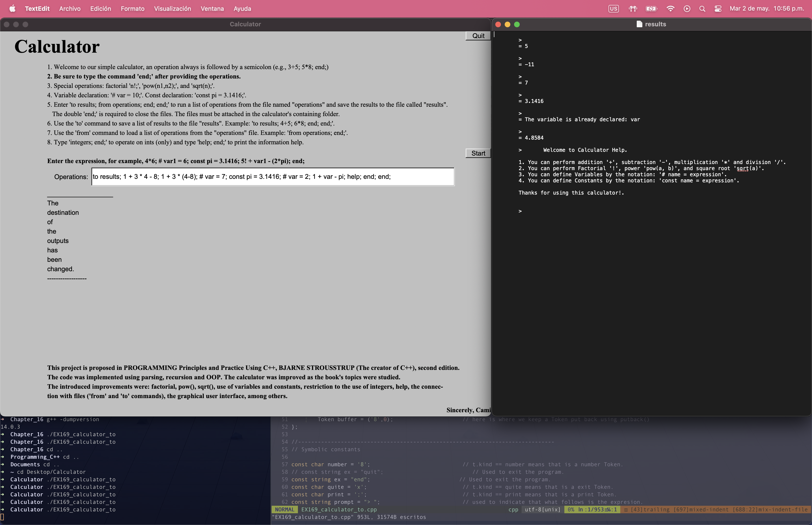Click '= -11' result in results window

pyautogui.click(x=526, y=64)
